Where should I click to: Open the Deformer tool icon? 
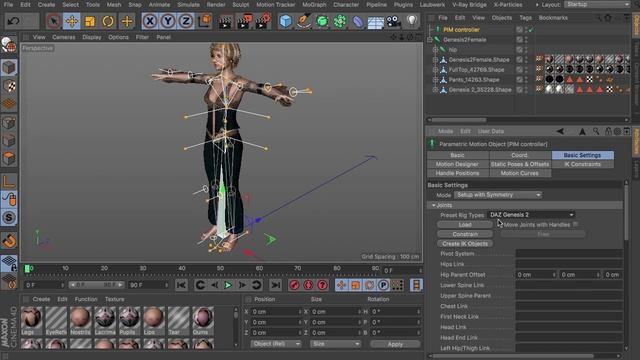coord(358,21)
